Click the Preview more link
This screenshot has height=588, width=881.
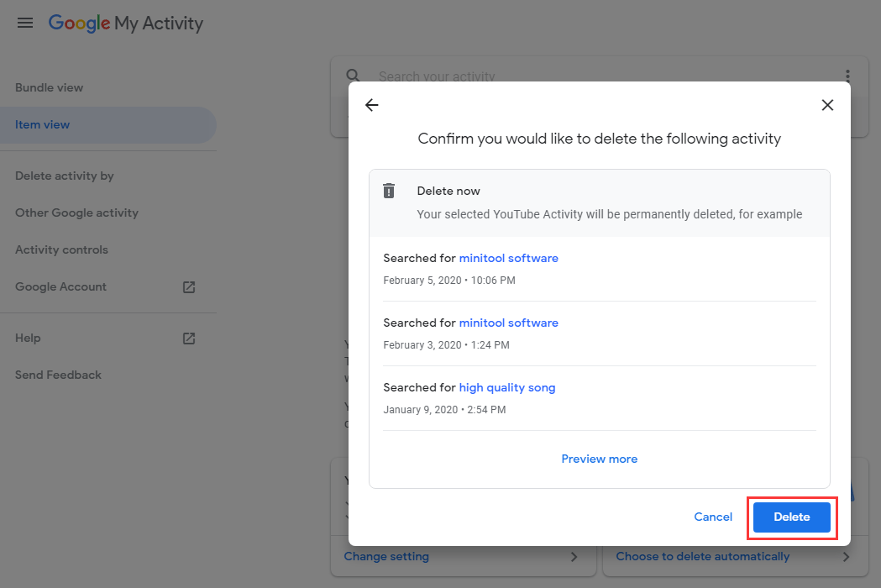click(x=599, y=459)
